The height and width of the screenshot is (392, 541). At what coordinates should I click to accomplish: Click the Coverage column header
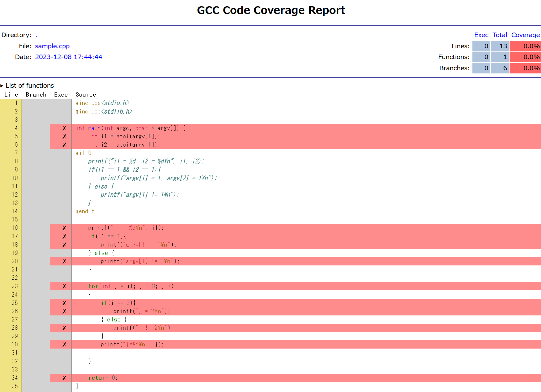[x=525, y=35]
